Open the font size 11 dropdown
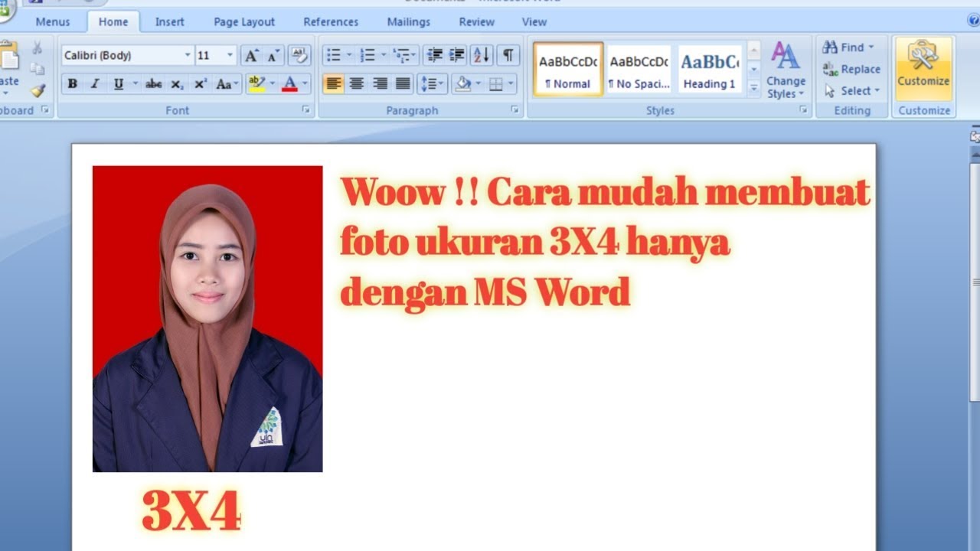The image size is (980, 551). point(230,55)
